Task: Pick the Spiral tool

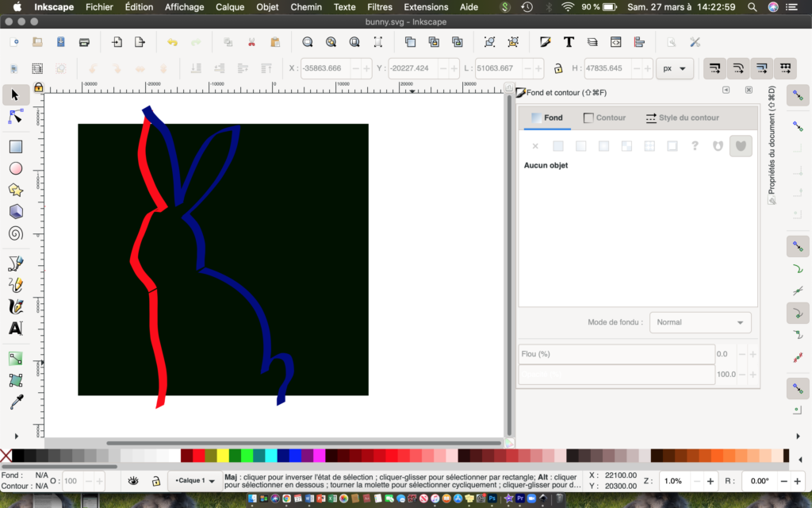Action: pyautogui.click(x=15, y=233)
